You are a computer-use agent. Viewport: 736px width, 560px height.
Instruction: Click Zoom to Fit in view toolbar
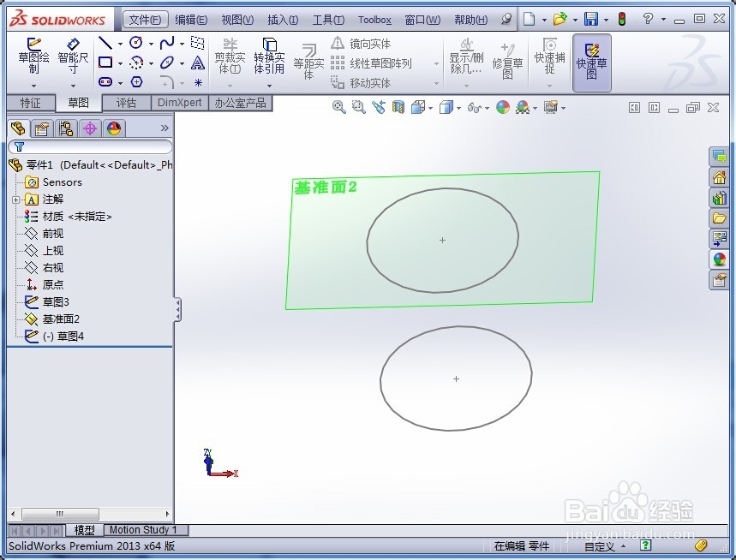(x=339, y=107)
